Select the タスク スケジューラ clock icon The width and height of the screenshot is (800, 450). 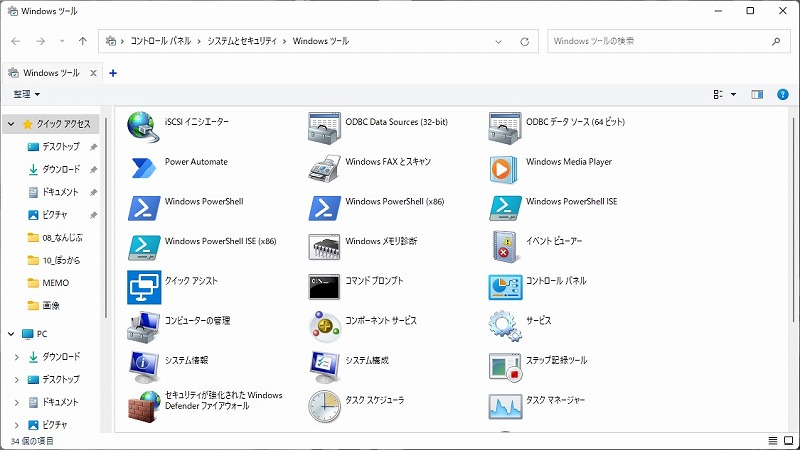pos(324,407)
